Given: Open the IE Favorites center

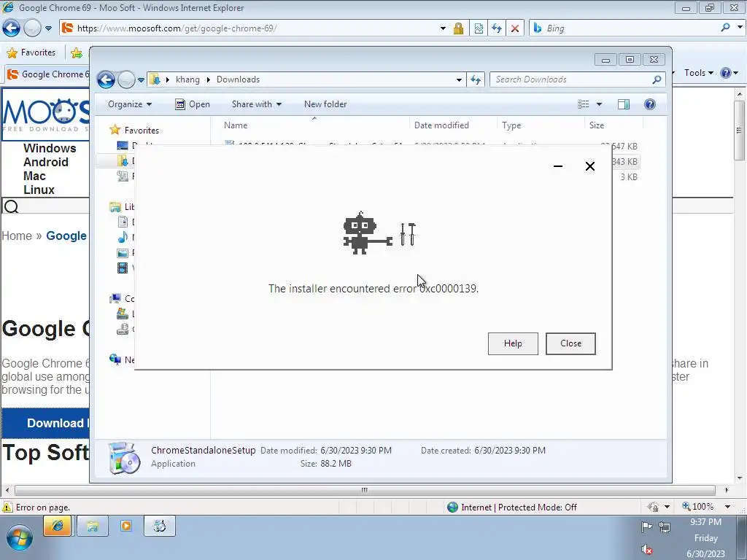Looking at the screenshot, I should pyautogui.click(x=31, y=52).
